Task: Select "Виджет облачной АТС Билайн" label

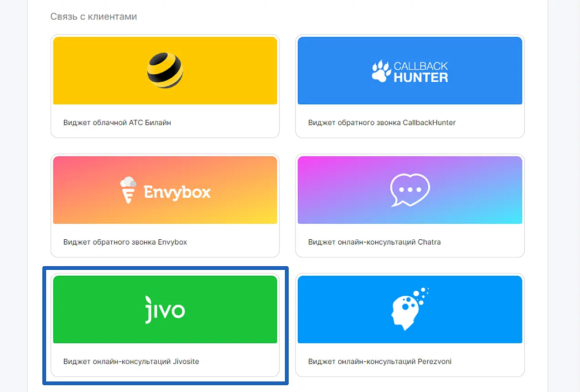Action: [117, 123]
